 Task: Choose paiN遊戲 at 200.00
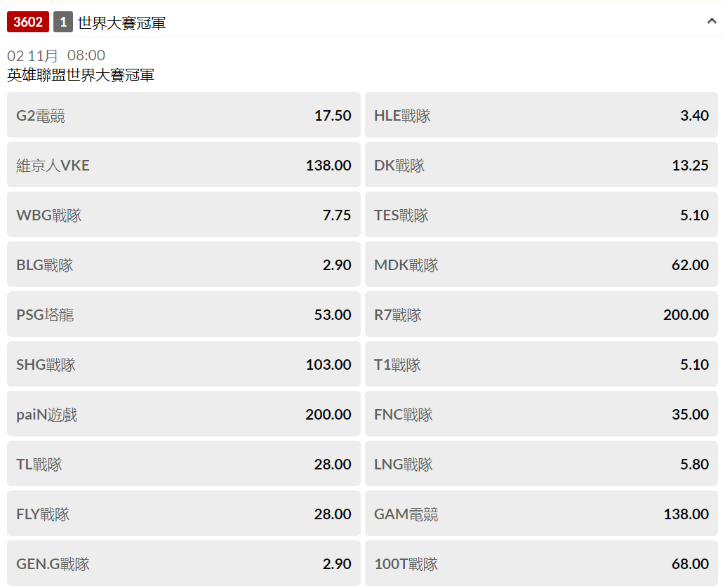[183, 414]
